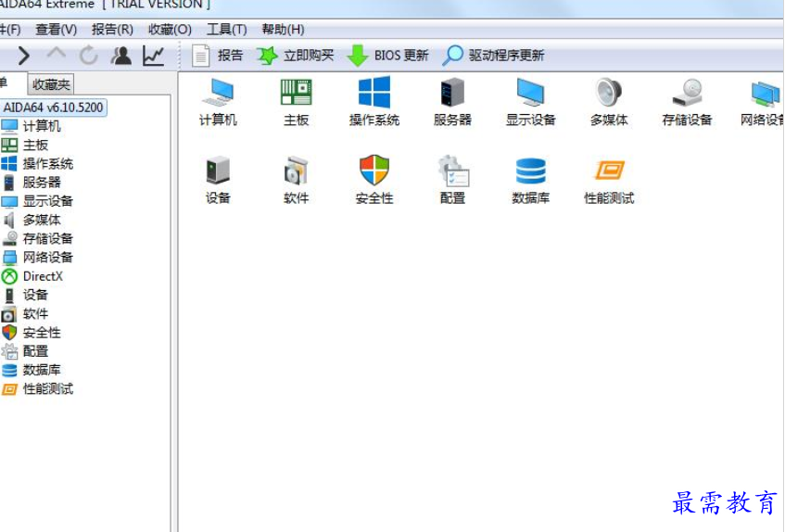
Task: Open the 主板 motherboard icon in main pane
Action: (x=296, y=102)
